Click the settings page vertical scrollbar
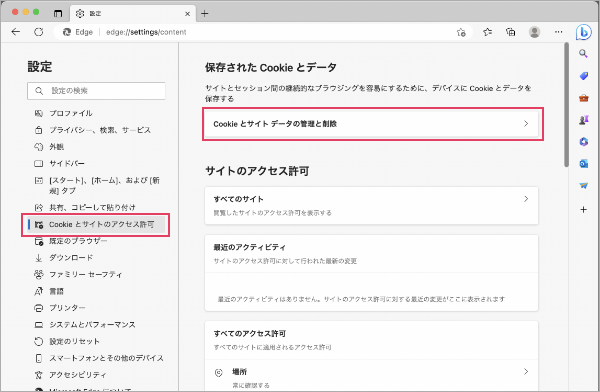Image resolution: width=600 pixels, height=392 pixels. tap(566, 105)
